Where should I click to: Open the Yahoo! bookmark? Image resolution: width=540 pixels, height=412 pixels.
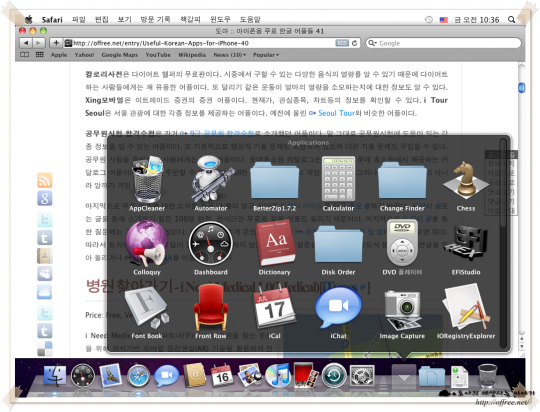(x=84, y=55)
